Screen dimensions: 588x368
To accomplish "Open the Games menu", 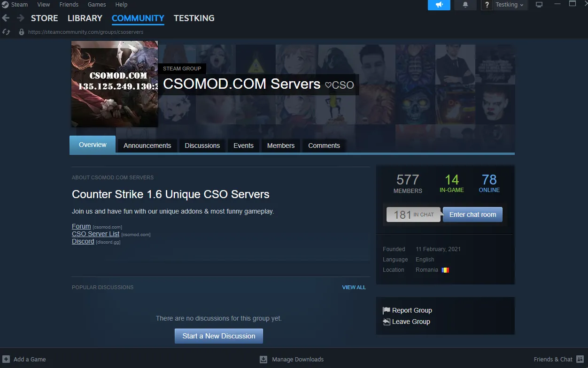I will coord(96,5).
